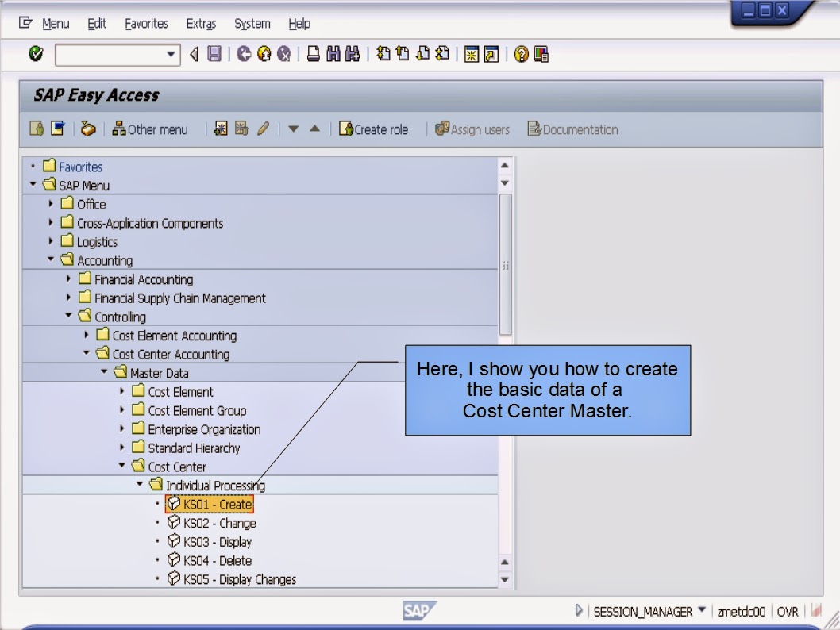The image size is (840, 630).
Task: Expand the Cost Element Accounting node
Action: (x=87, y=335)
